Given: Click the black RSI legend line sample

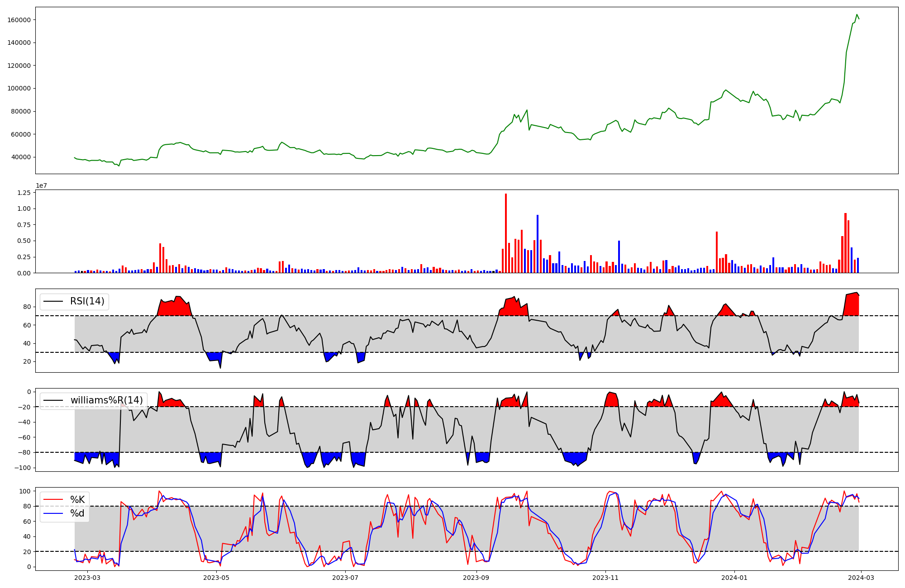Looking at the screenshot, I should (53, 301).
